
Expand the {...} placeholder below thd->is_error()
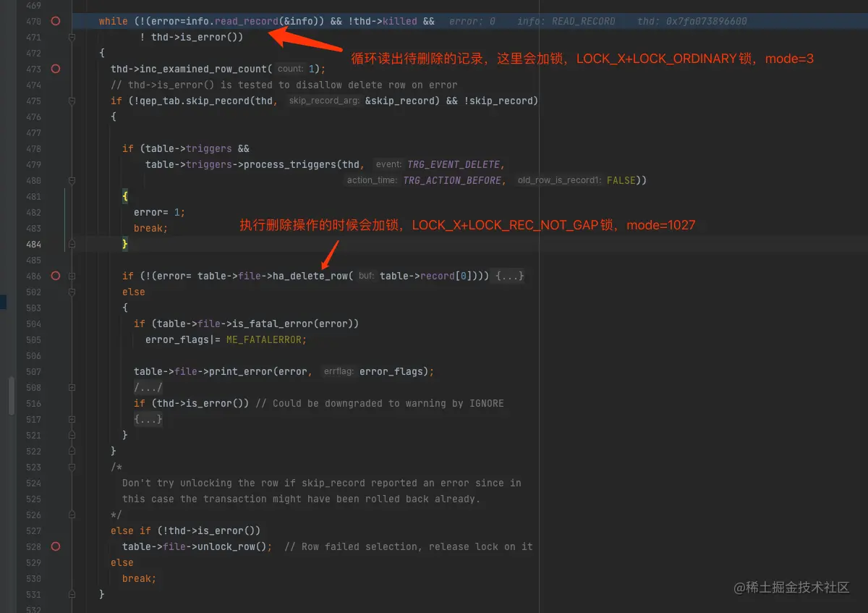click(x=148, y=419)
